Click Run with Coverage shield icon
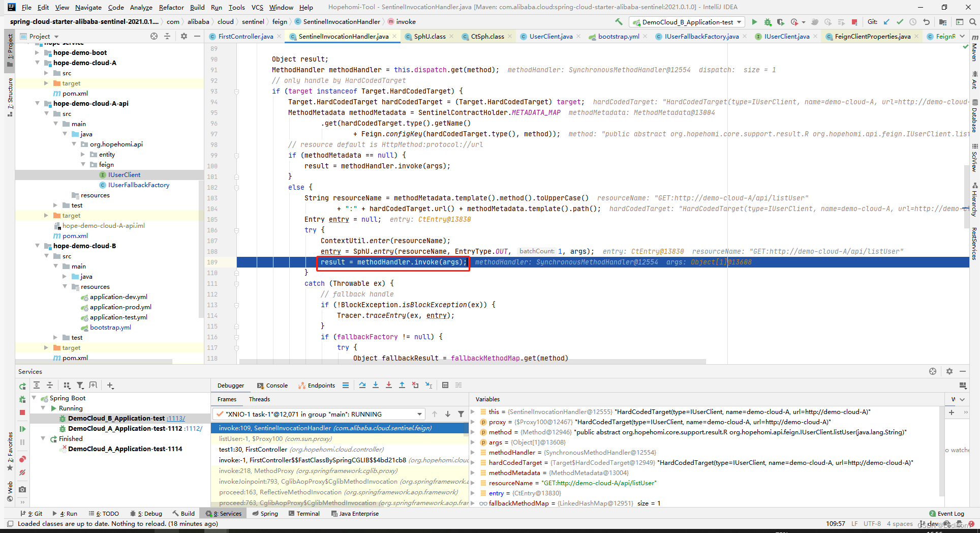The height and width of the screenshot is (533, 980). coord(781,22)
